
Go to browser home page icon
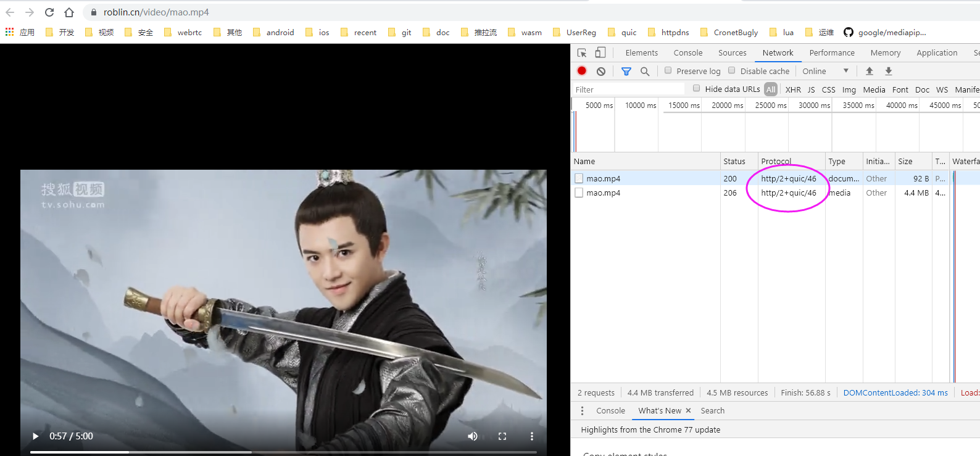(69, 12)
